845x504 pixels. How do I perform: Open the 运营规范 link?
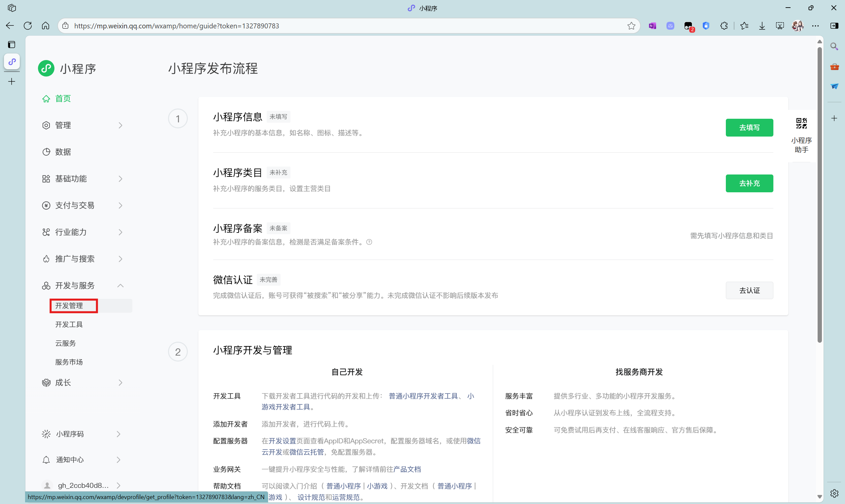346,497
